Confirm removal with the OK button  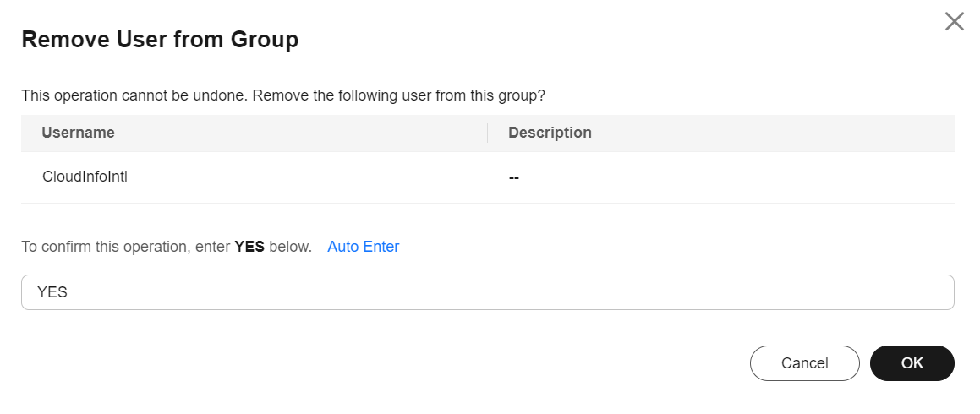(x=912, y=363)
